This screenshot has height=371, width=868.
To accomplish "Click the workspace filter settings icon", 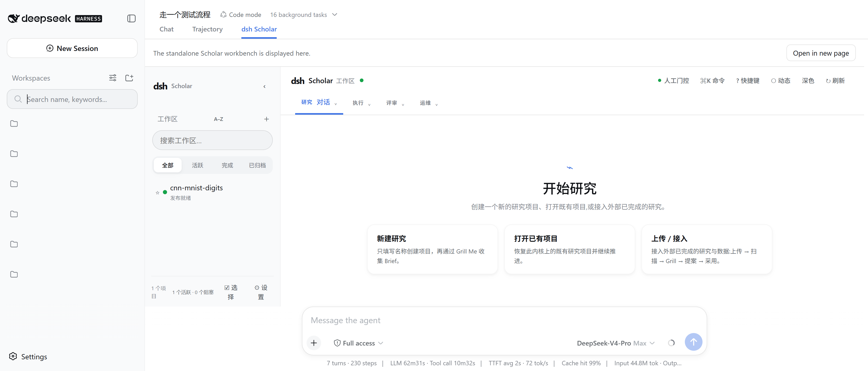I will pos(112,78).
